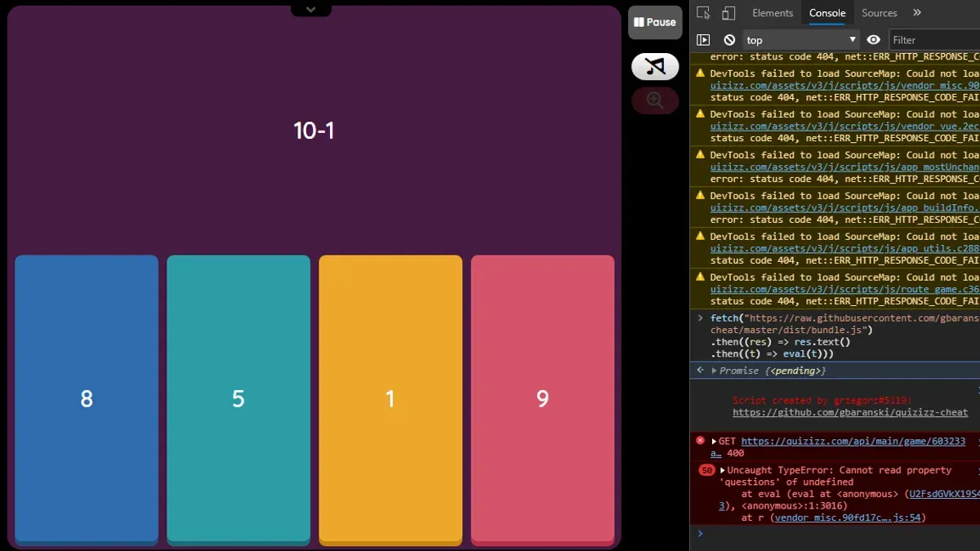Expand the Uncaught TypeError stack trace
The height and width of the screenshot is (551, 980).
(723, 470)
